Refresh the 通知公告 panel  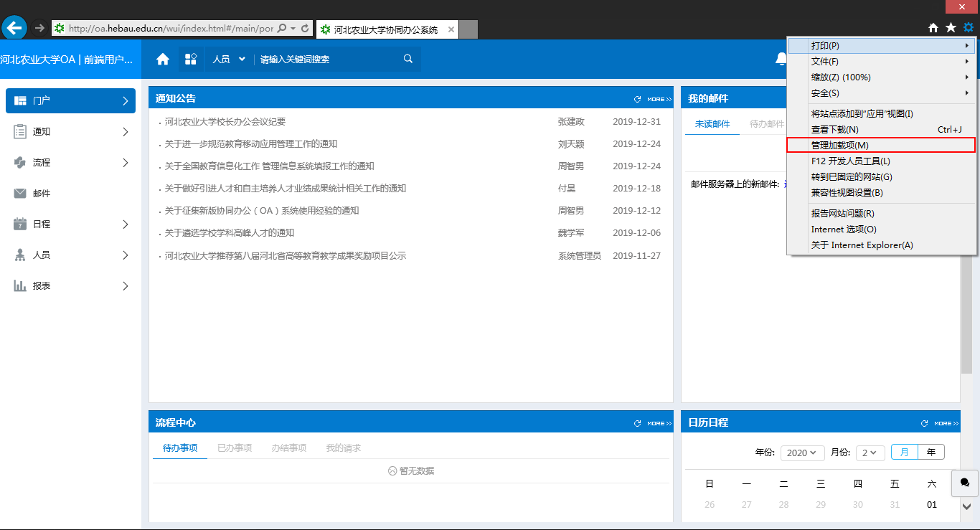(637, 99)
